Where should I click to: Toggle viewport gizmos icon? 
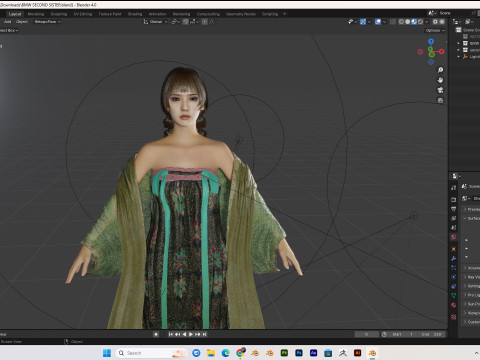[x=363, y=22]
